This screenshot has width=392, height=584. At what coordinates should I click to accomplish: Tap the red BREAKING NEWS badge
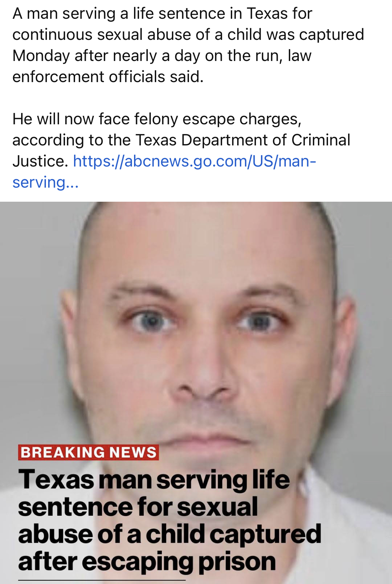point(88,452)
